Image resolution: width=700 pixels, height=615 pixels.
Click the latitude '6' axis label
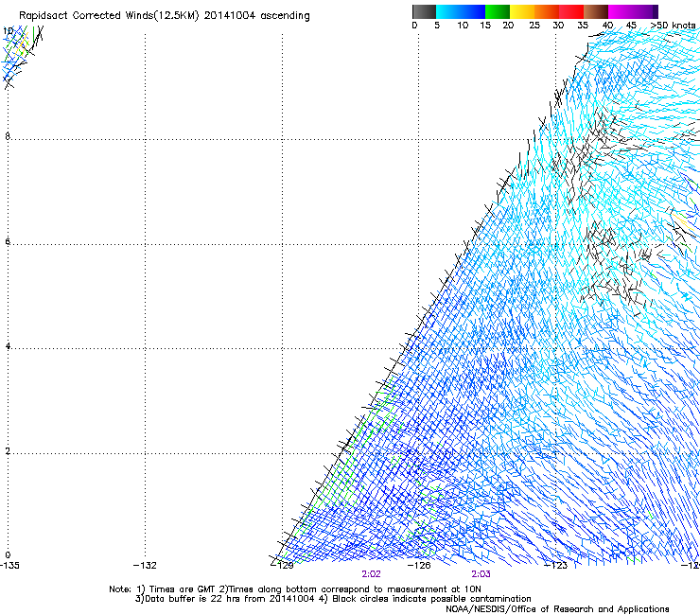[x=8, y=241]
